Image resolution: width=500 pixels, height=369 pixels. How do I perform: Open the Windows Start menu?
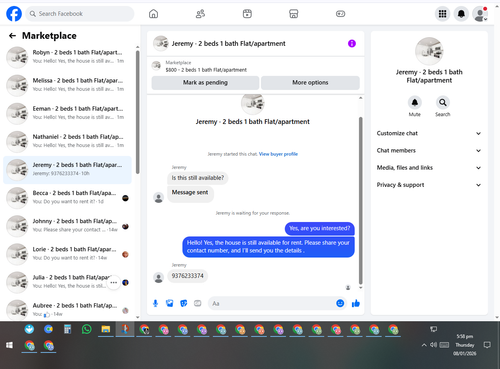pos(9,345)
